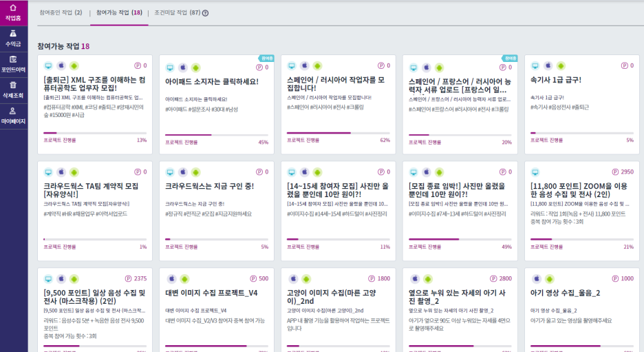Click hashtags #속기사 #음성전사 #출퇴근

tap(559, 107)
